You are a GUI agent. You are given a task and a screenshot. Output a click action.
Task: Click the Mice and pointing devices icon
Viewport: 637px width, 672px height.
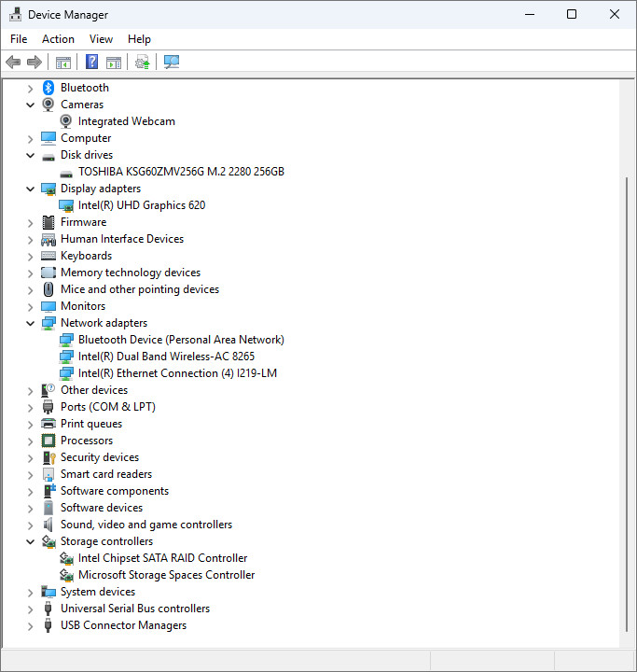pyautogui.click(x=48, y=289)
